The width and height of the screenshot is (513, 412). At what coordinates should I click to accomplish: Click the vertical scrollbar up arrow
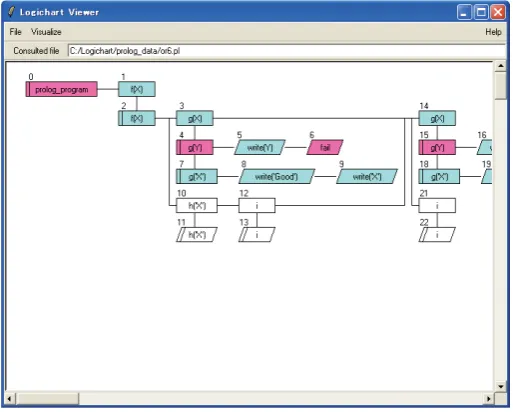[x=500, y=66]
